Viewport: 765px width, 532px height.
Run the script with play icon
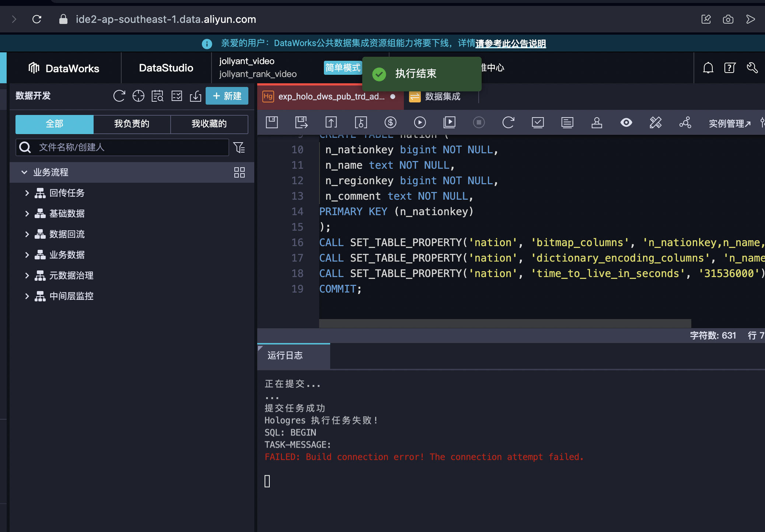(x=420, y=122)
